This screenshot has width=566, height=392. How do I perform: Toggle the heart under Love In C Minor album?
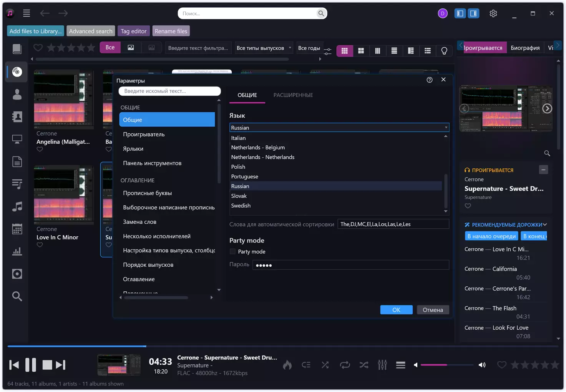pyautogui.click(x=40, y=245)
